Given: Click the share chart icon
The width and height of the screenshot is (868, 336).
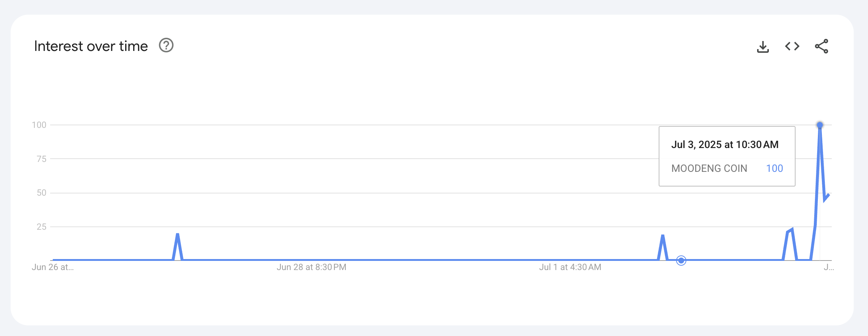Looking at the screenshot, I should pyautogui.click(x=821, y=46).
